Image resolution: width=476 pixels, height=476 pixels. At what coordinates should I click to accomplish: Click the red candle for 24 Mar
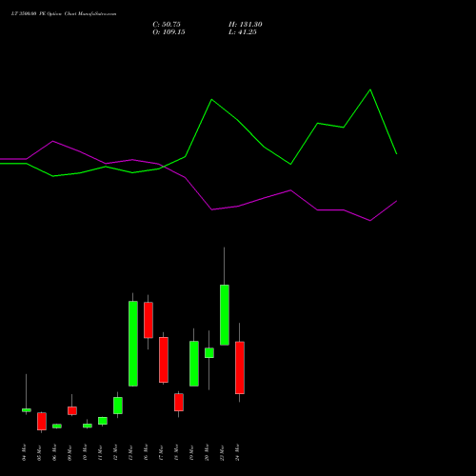tap(240, 367)
